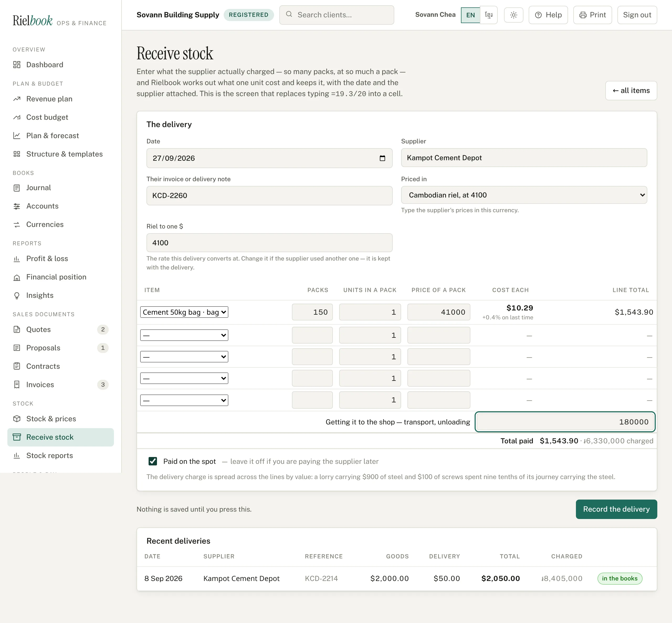Click the invoice note field KCD-2260
Image resolution: width=672 pixels, height=623 pixels.
tap(269, 195)
